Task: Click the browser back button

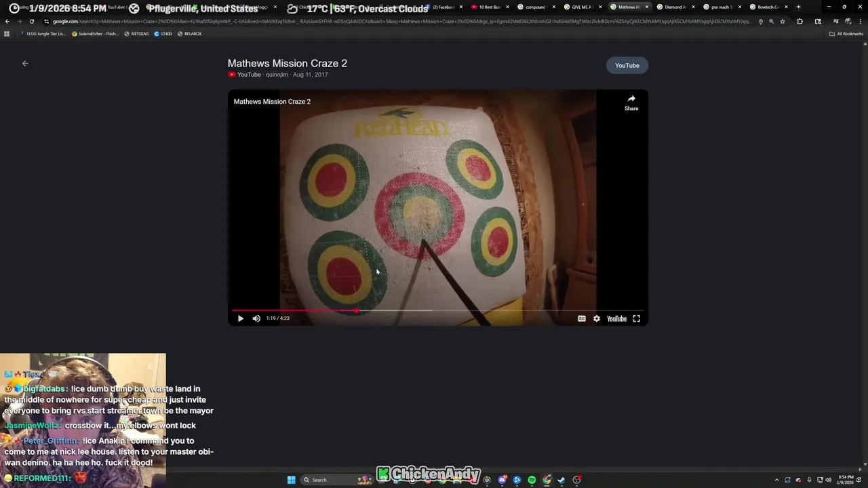Action: pyautogui.click(x=7, y=21)
